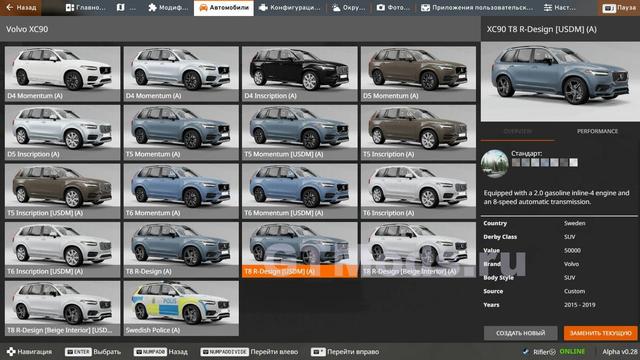Click the large XC90 T8 R-Design preview image
The image size is (640, 360).
point(560,82)
